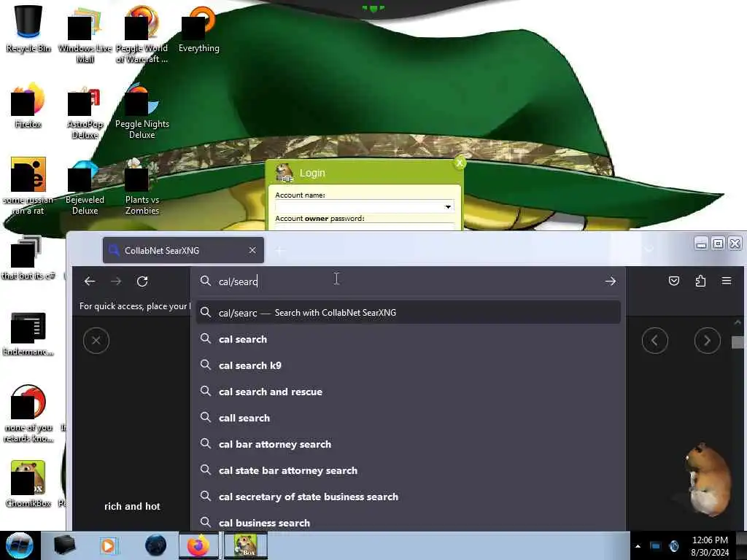Image resolution: width=747 pixels, height=560 pixels.
Task: Open the Extensions puzzle icon
Action: pos(700,281)
